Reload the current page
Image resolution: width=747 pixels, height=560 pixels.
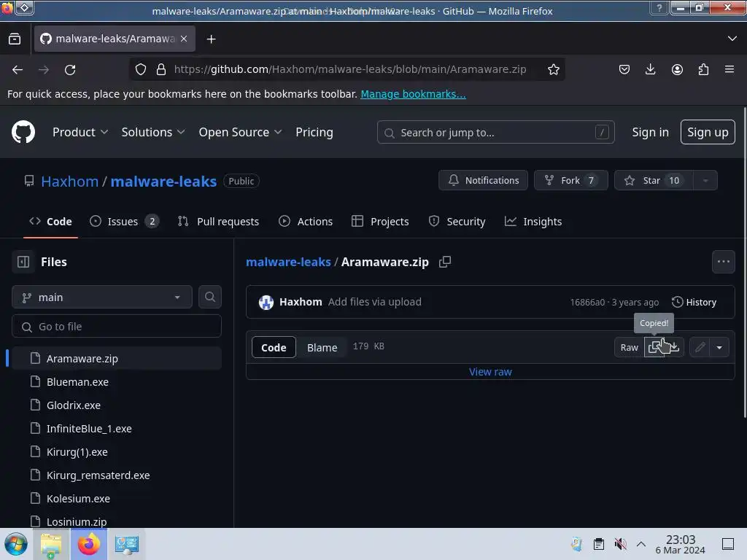click(70, 69)
